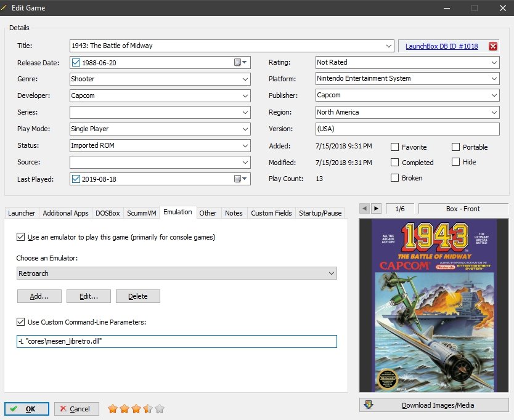
Task: Expand the Rating dropdown showing Not Rated
Action: (x=494, y=62)
